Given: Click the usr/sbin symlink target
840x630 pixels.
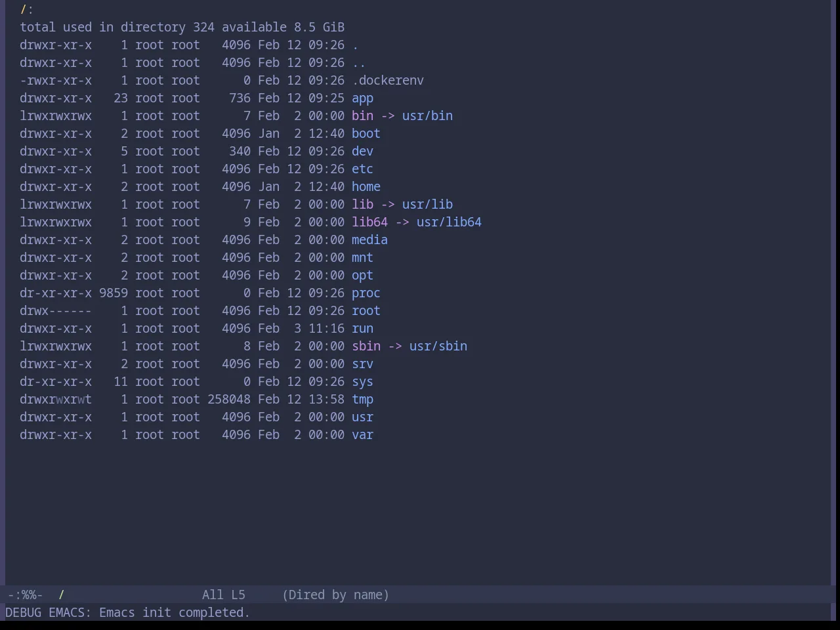Looking at the screenshot, I should [x=438, y=346].
